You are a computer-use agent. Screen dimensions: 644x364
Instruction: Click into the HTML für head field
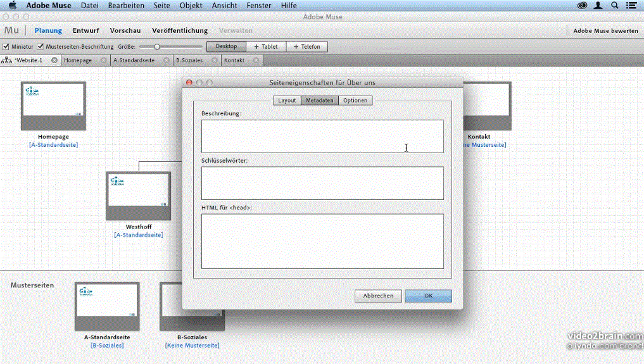tap(322, 241)
